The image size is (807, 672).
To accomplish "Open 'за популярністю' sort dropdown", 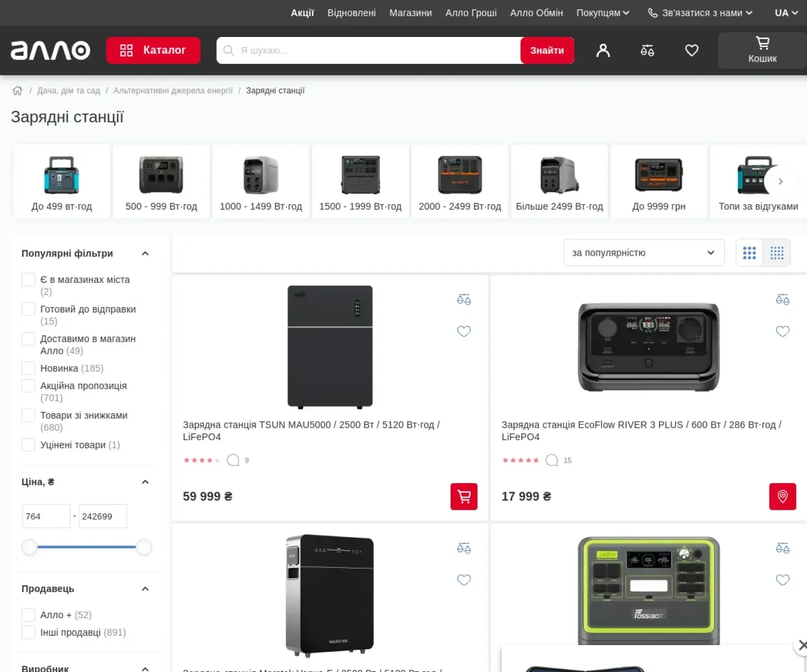I will [x=644, y=253].
